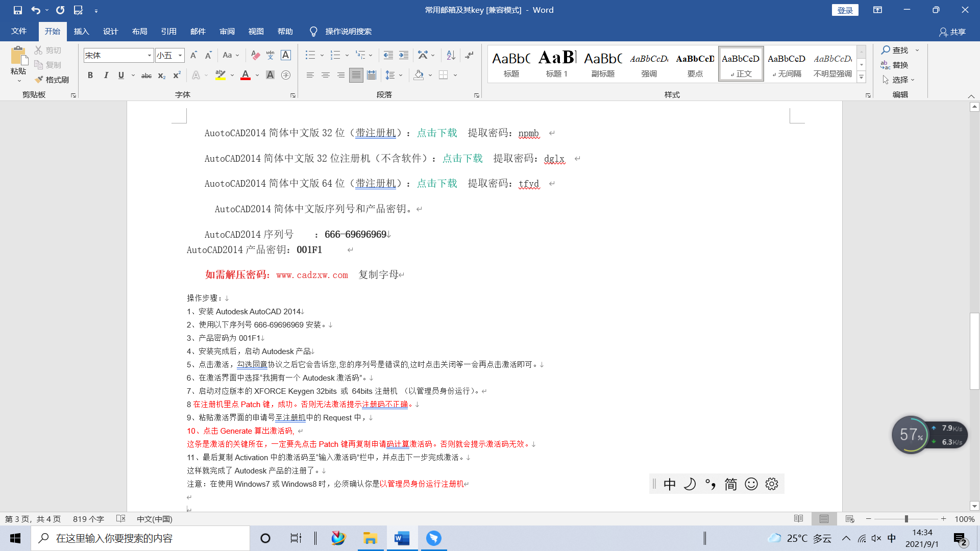The image size is (980, 551).
Task: Click the first 点击下载 download link
Action: (437, 133)
